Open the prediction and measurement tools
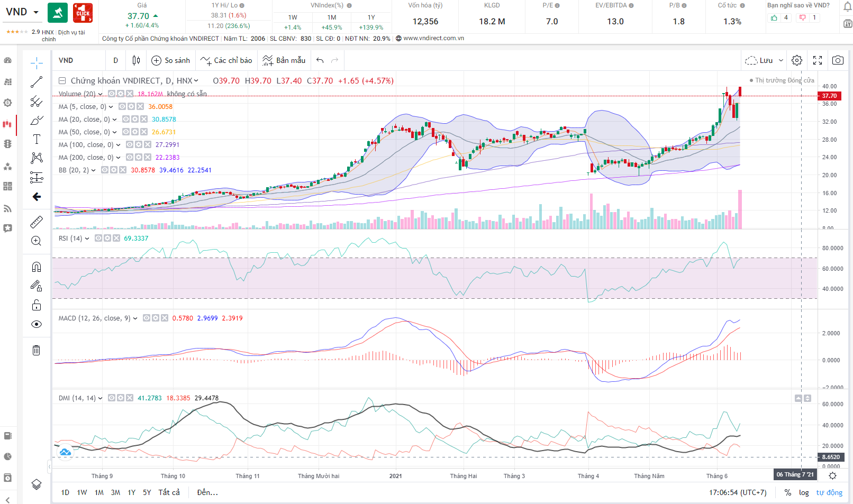The width and height of the screenshot is (853, 504). coord(37,177)
